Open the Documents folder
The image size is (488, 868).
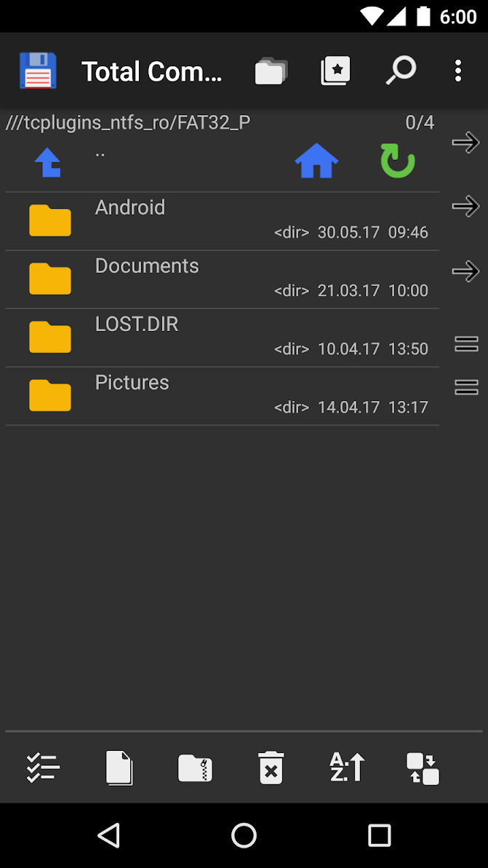coord(147,266)
